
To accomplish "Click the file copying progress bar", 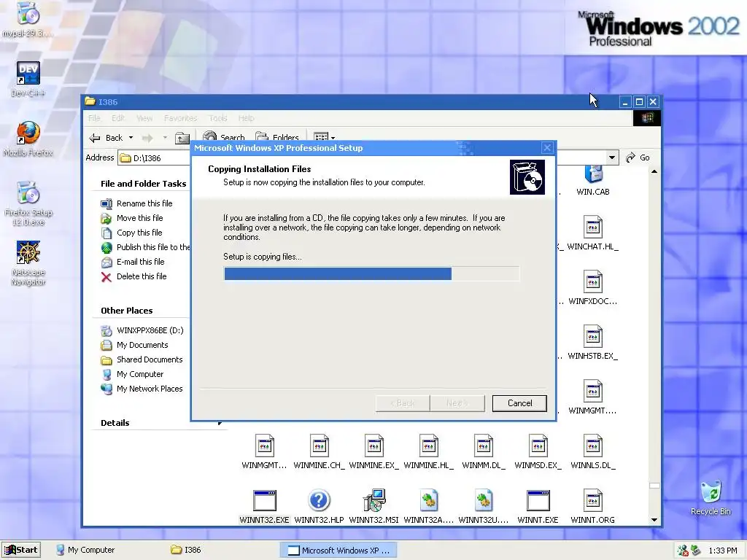I will [x=371, y=274].
